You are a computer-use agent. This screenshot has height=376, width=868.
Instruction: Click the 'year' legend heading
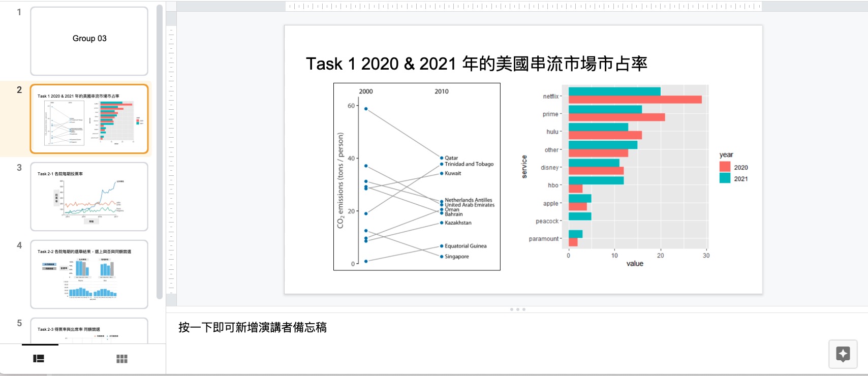[x=726, y=154]
